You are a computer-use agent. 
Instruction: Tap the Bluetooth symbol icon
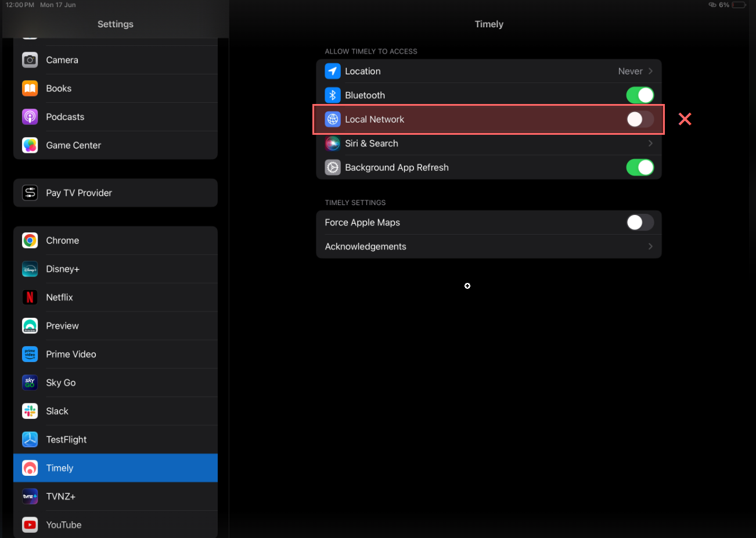click(x=333, y=95)
